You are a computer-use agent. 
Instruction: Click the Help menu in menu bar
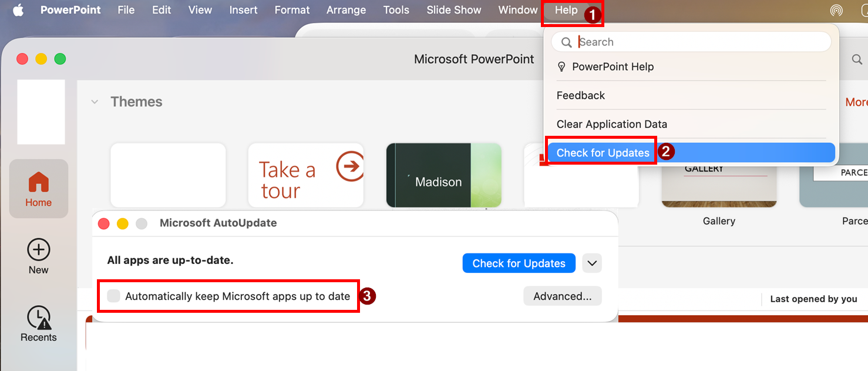(566, 10)
